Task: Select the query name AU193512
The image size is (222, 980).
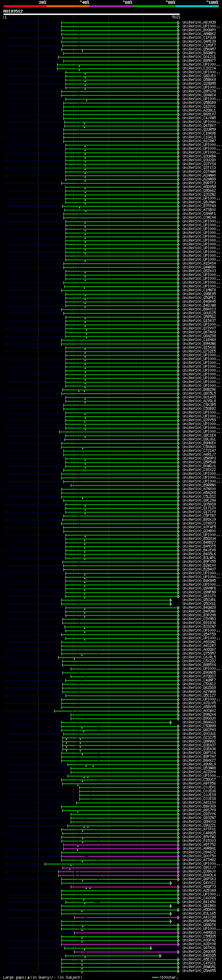Action: [x=13, y=11]
